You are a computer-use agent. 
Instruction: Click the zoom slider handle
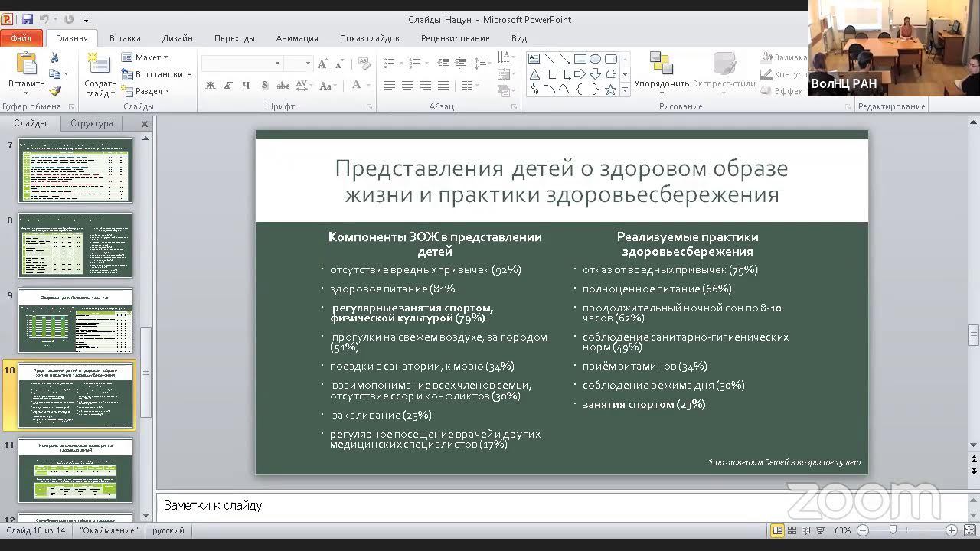893,530
